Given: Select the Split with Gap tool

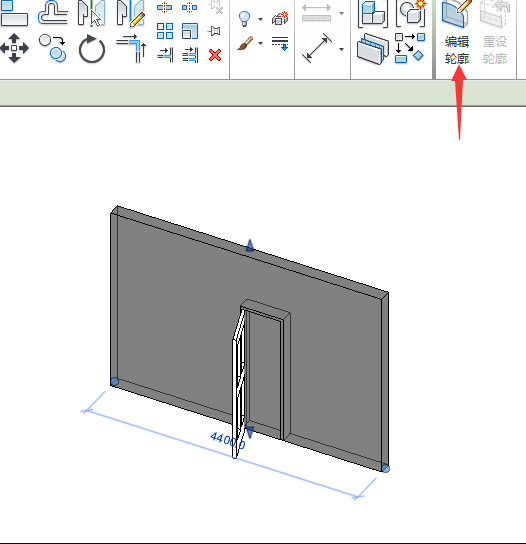Looking at the screenshot, I should [x=189, y=7].
